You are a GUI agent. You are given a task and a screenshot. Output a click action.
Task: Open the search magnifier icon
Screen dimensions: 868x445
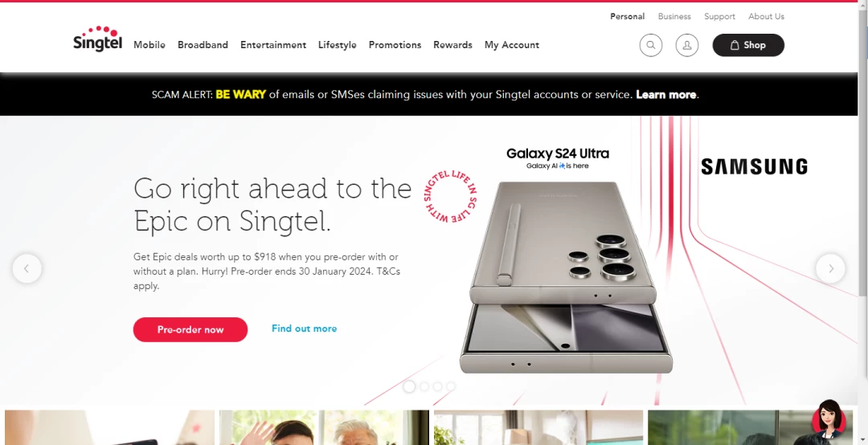(650, 46)
